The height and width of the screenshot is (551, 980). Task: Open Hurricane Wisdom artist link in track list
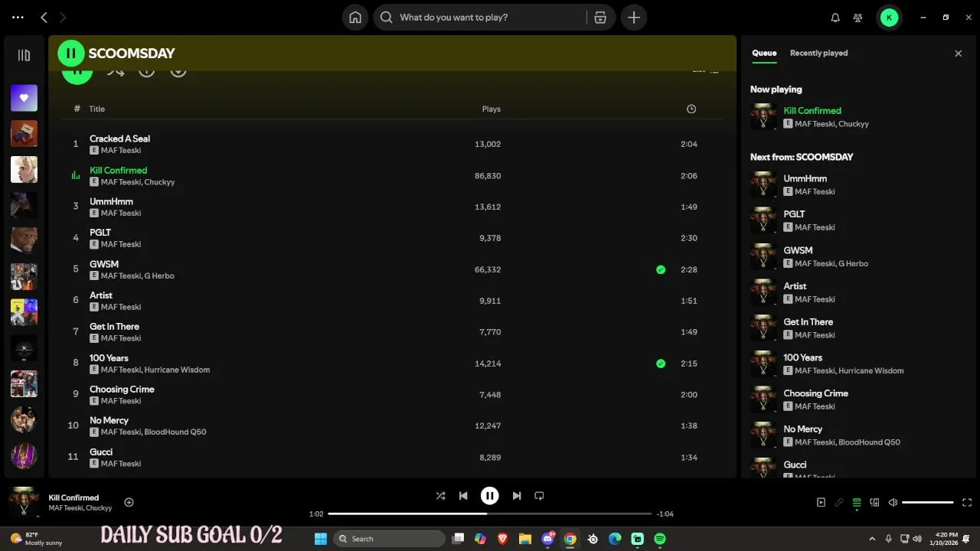[x=177, y=370]
